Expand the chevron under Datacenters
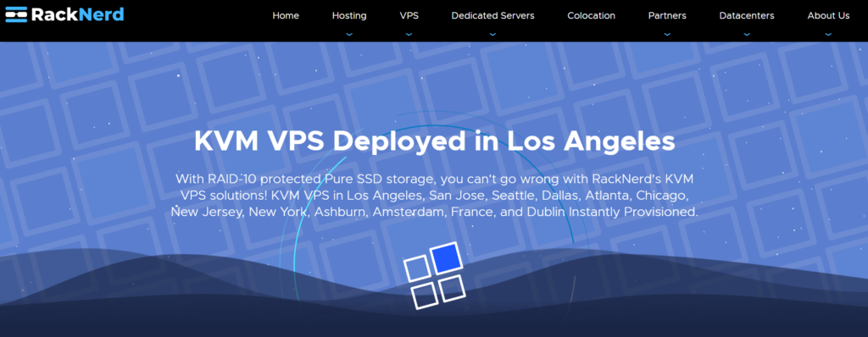The image size is (868, 337). click(747, 35)
